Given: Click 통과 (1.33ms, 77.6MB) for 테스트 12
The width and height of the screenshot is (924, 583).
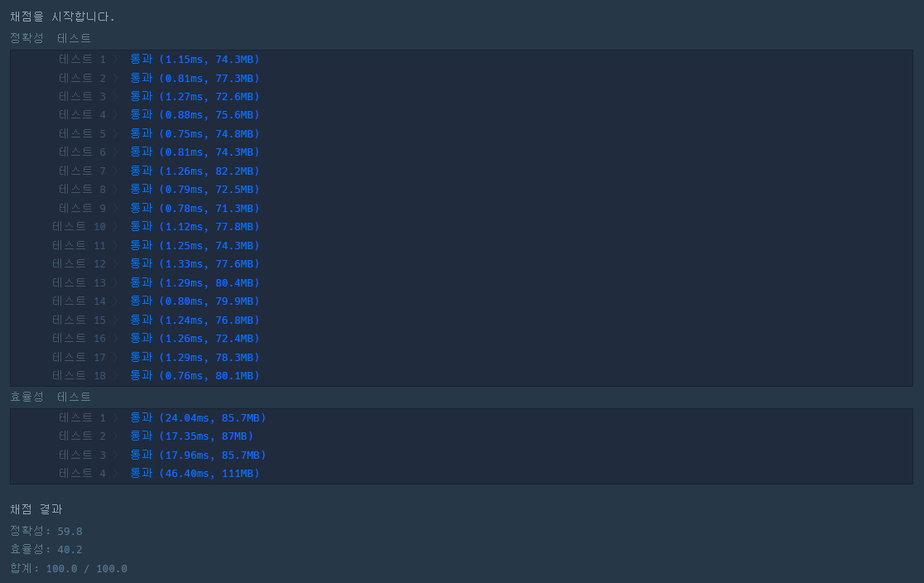Looking at the screenshot, I should (x=195, y=263).
